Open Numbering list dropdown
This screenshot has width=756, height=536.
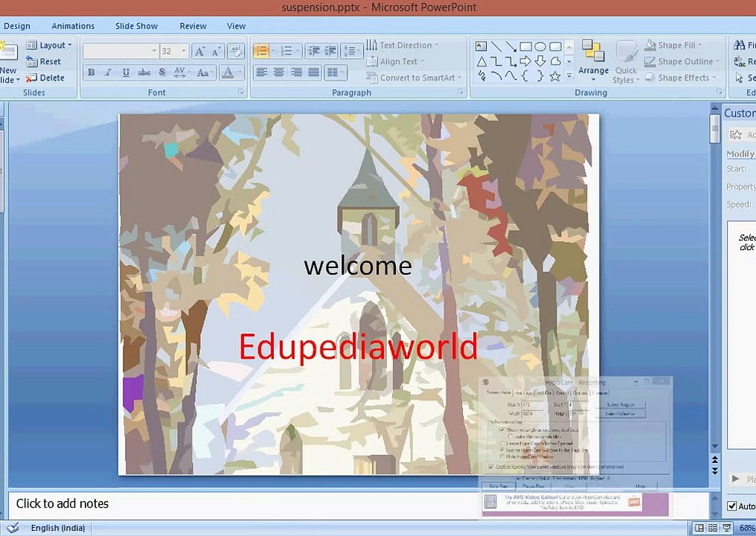click(298, 51)
